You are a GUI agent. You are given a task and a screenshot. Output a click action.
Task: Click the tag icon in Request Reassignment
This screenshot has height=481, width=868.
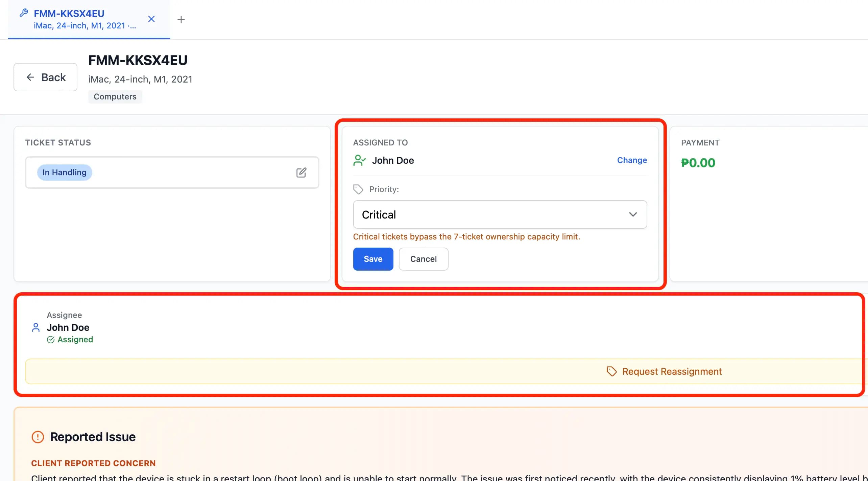611,371
